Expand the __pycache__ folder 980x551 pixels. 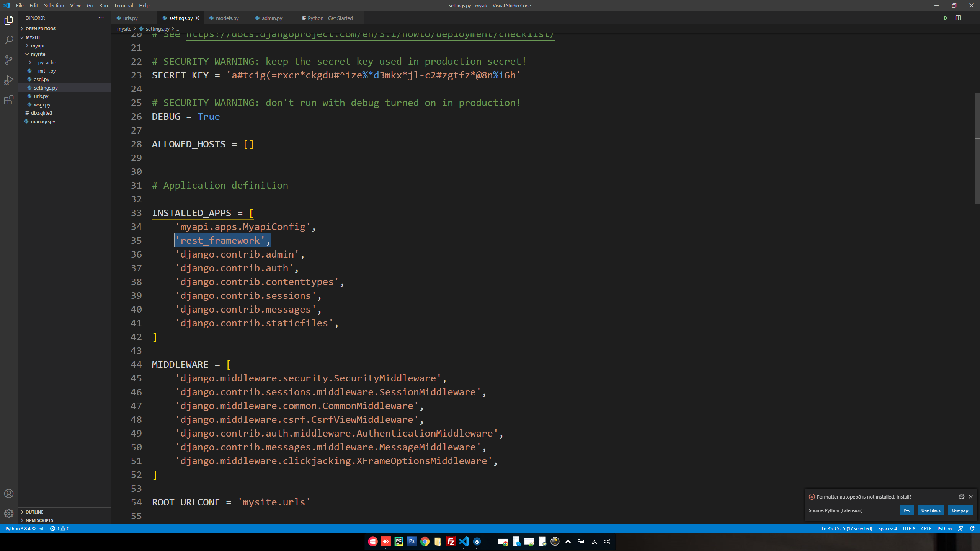click(64, 62)
